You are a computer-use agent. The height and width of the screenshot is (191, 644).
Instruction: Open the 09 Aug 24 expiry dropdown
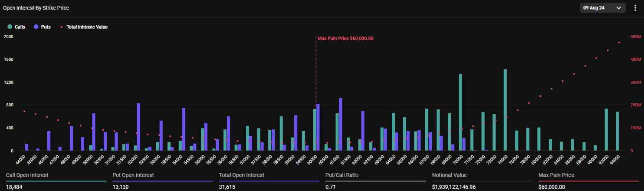pos(602,8)
